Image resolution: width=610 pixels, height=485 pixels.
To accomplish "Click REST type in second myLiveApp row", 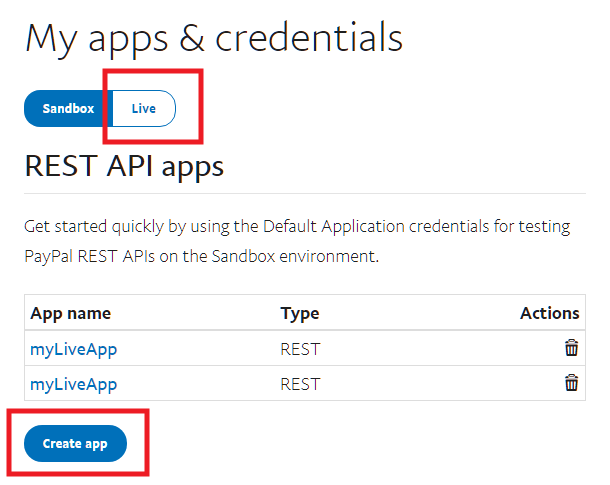I will [x=300, y=384].
